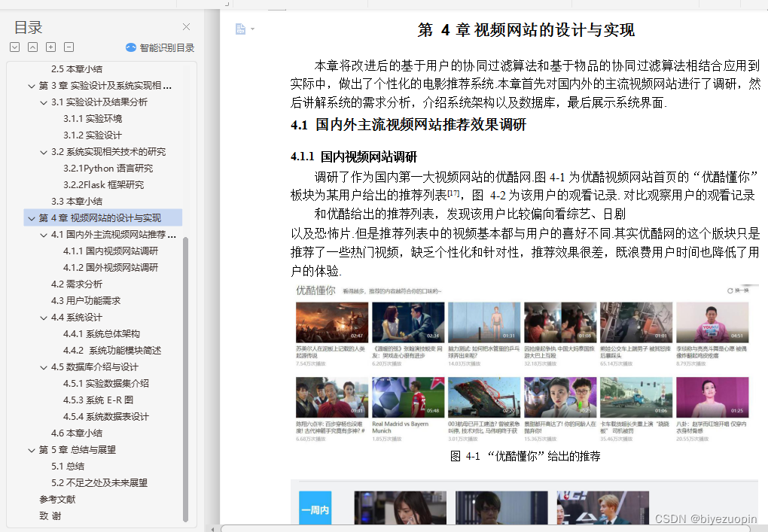Screen dimensions: 768x532
Task: Click the 01:25 pink background singer thumbnail
Action: click(x=712, y=397)
